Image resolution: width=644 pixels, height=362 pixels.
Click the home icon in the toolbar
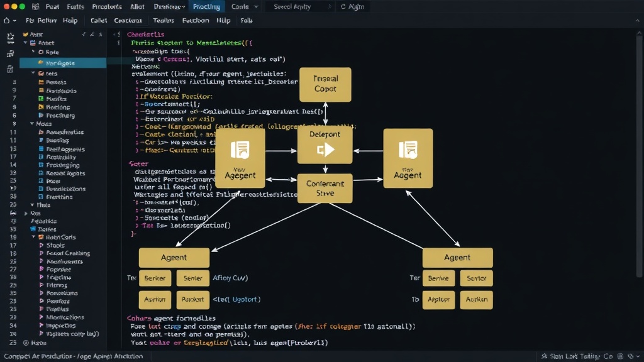6,21
